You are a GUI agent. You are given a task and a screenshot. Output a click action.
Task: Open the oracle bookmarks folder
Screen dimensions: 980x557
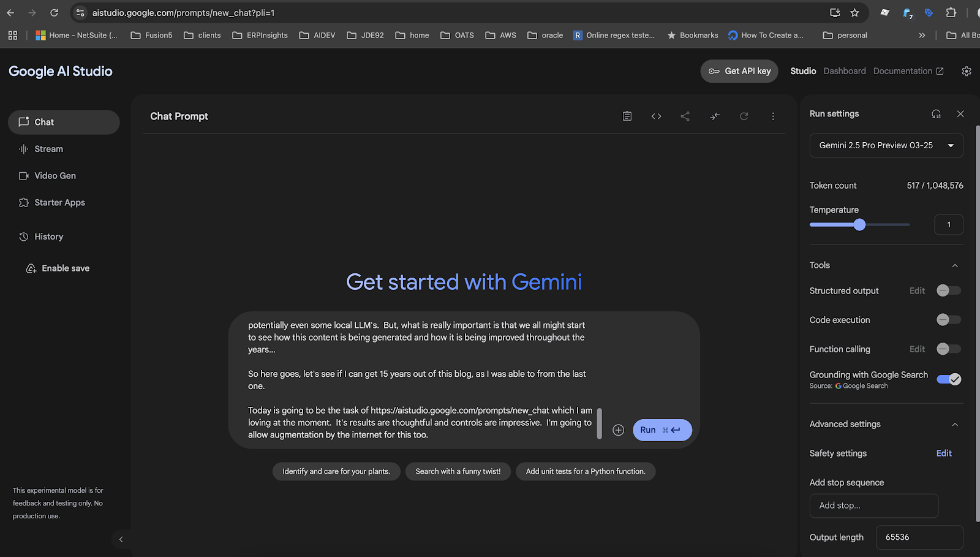[x=545, y=35]
